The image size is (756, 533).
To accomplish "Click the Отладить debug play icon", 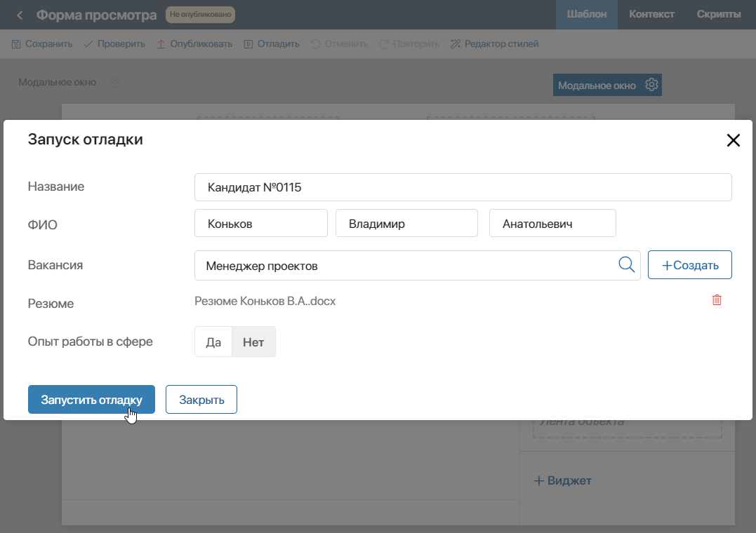I will pos(248,44).
